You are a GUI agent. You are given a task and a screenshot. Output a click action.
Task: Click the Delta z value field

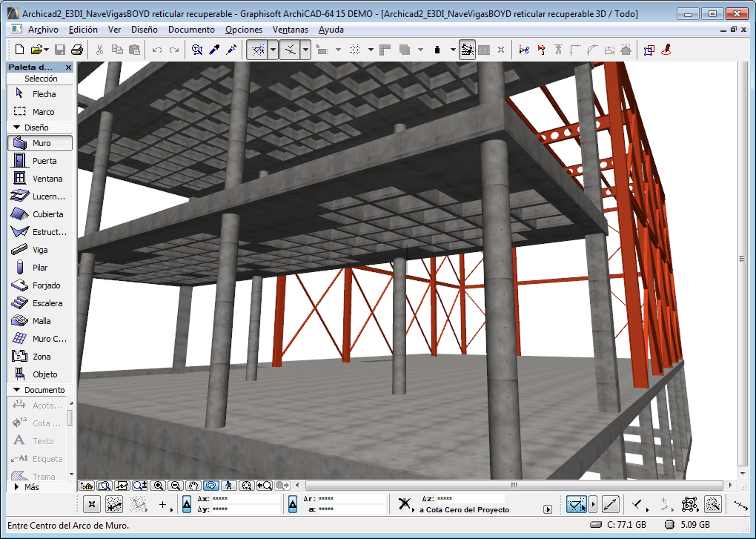470,499
